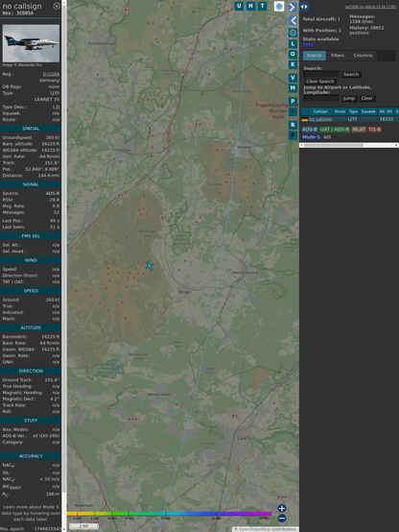
Task: Click the U map toggle button
Action: (240, 6)
